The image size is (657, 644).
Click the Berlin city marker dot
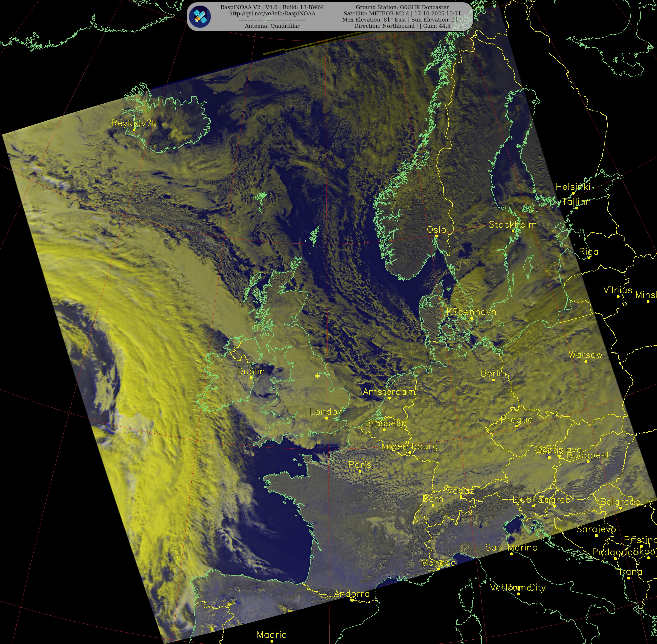[494, 380]
